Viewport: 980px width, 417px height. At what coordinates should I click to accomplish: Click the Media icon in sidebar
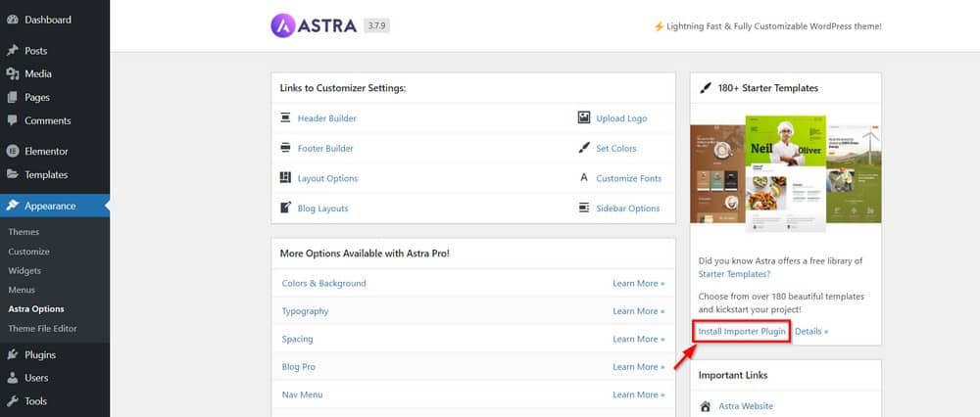[x=12, y=73]
